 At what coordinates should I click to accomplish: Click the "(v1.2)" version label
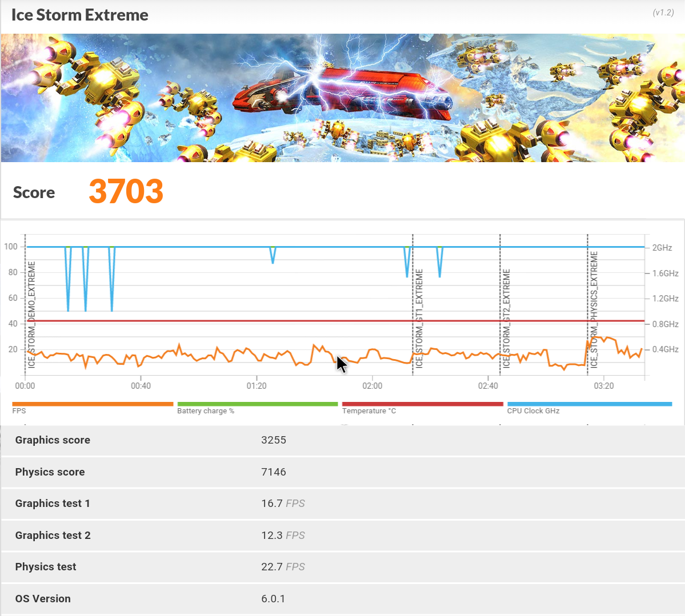663,13
